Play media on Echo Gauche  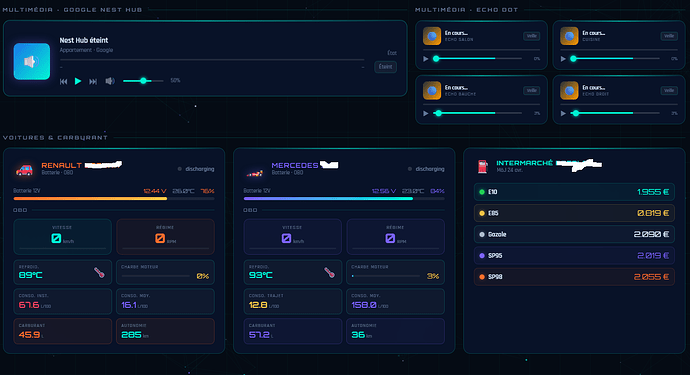coord(426,113)
